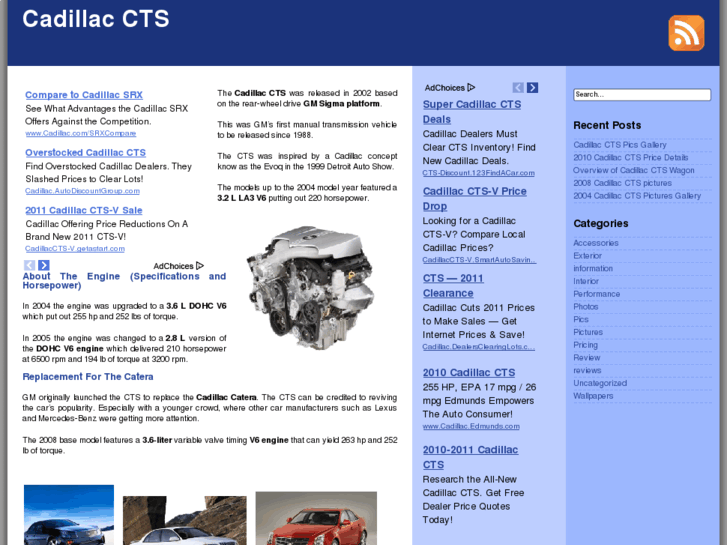
Task: Open 2008 Cadillac CTS pictures post
Action: pyautogui.click(x=622, y=183)
